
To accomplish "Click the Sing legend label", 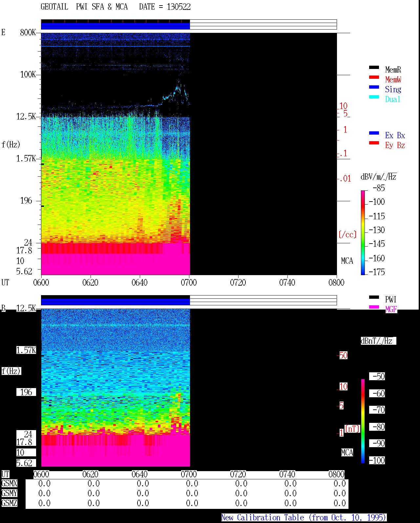I will [393, 89].
